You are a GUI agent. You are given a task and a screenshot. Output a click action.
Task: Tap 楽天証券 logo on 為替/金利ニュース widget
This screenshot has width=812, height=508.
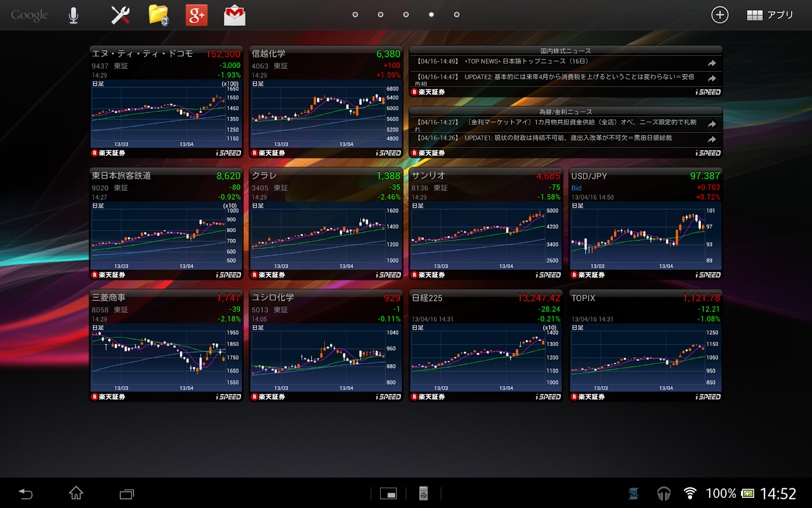(x=428, y=153)
